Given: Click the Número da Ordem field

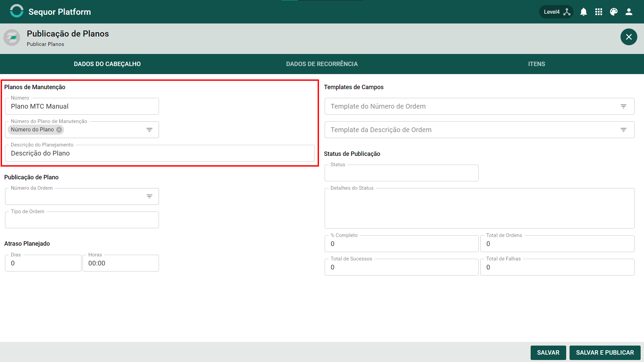Looking at the screenshot, I should pyautogui.click(x=82, y=196).
